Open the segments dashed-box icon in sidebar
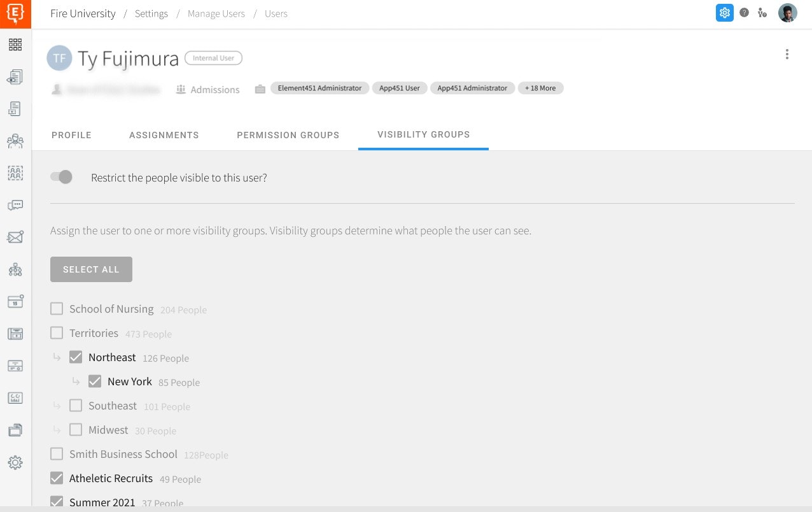The image size is (812, 512). (x=15, y=173)
